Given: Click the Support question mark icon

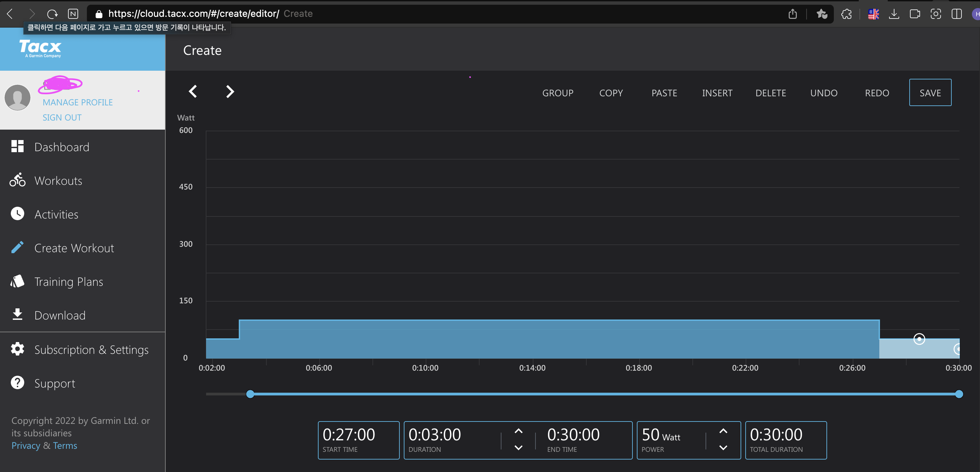Looking at the screenshot, I should coord(18,383).
